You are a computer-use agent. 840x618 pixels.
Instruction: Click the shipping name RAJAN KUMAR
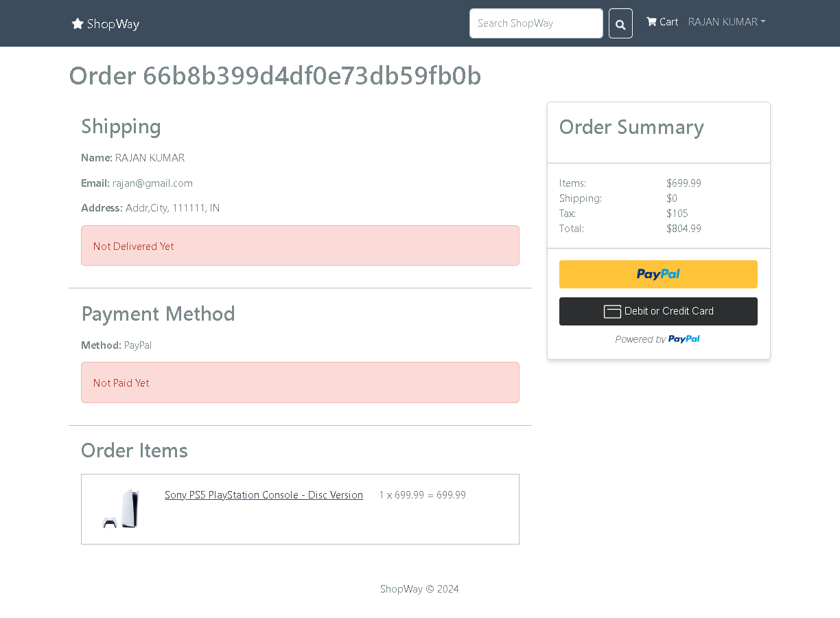(x=150, y=158)
